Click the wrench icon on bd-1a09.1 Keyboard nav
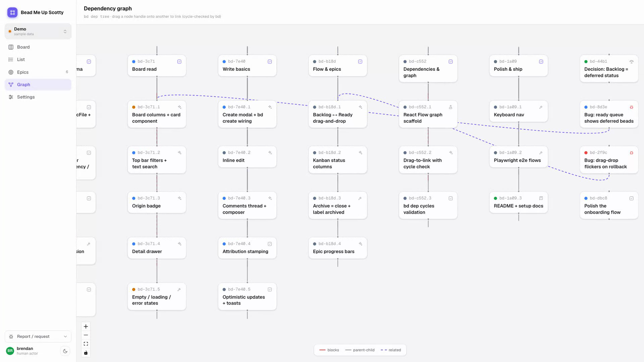 pyautogui.click(x=541, y=107)
